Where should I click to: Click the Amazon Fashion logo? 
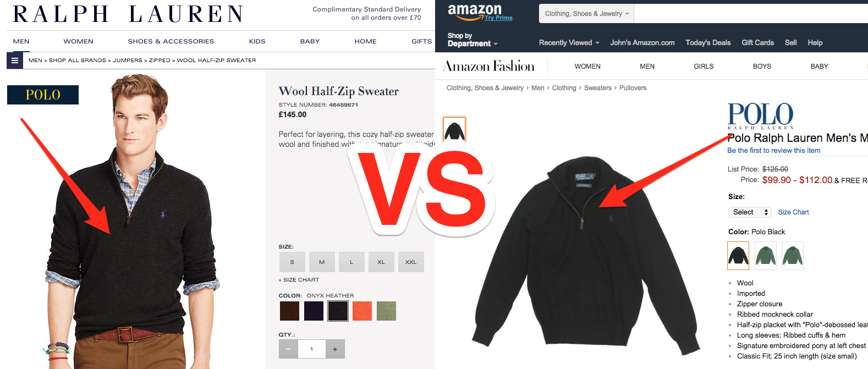tap(489, 67)
